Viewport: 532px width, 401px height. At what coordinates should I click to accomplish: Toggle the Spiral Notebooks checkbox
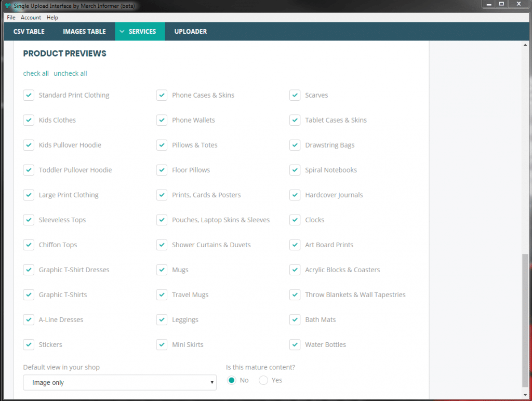pyautogui.click(x=295, y=170)
